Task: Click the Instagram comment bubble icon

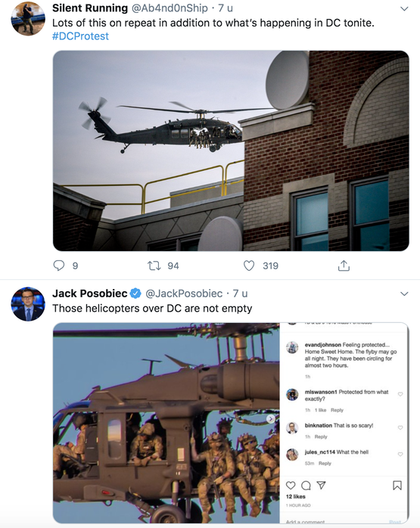Action: 306,485
